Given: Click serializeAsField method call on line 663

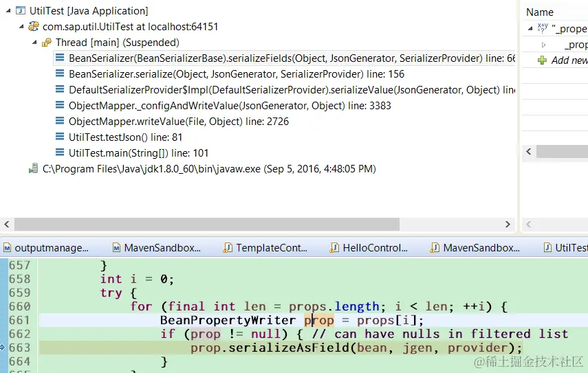Looking at the screenshot, I should (x=289, y=348).
